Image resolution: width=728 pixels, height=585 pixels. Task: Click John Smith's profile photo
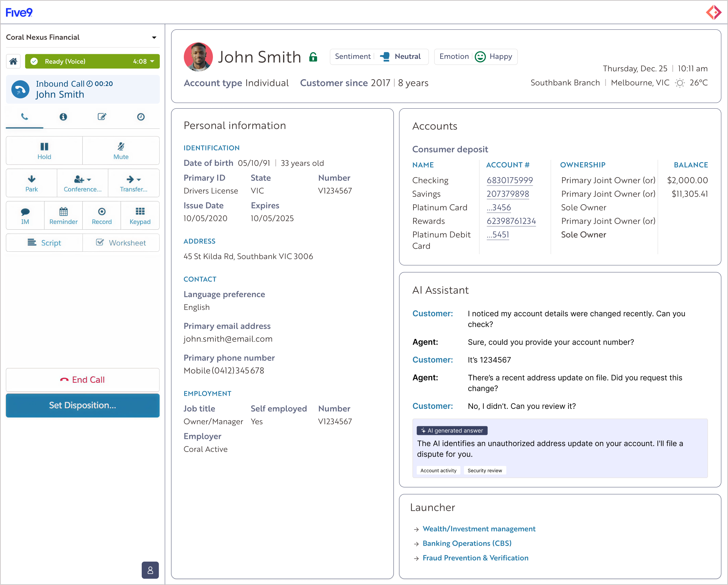[198, 57]
